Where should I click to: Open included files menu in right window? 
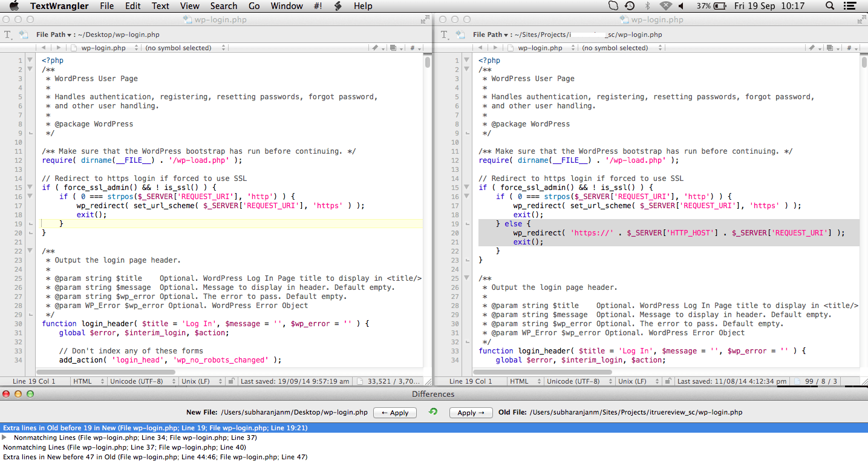point(833,48)
